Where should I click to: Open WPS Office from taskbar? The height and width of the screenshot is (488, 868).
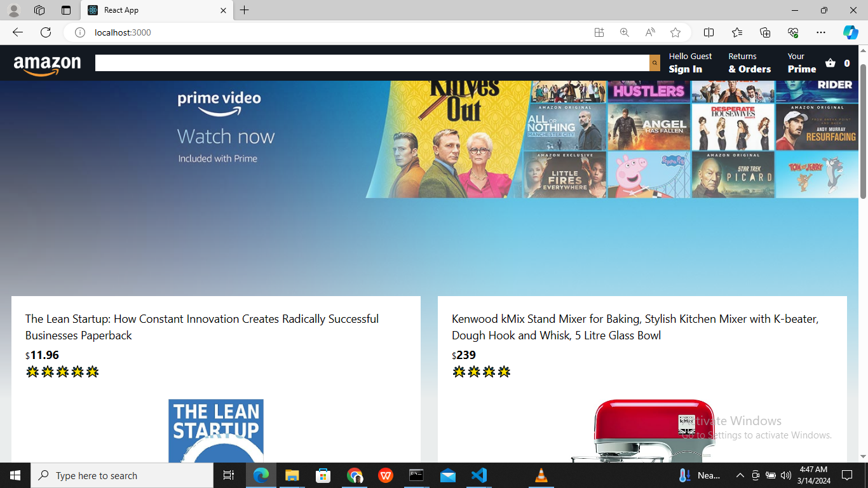point(386,475)
